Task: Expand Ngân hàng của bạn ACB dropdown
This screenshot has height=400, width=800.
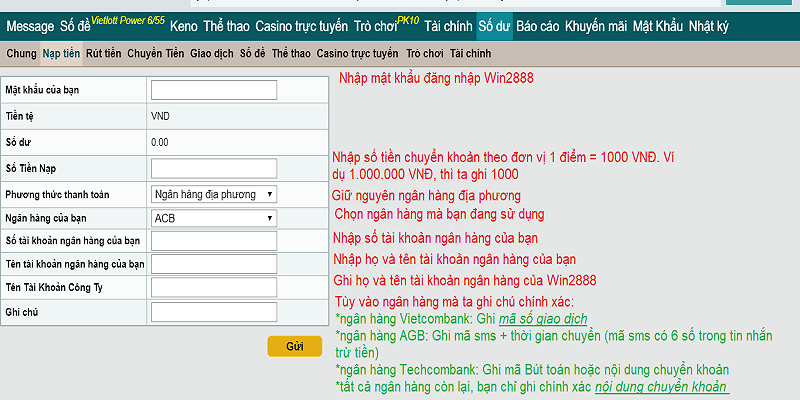Action: pyautogui.click(x=214, y=218)
